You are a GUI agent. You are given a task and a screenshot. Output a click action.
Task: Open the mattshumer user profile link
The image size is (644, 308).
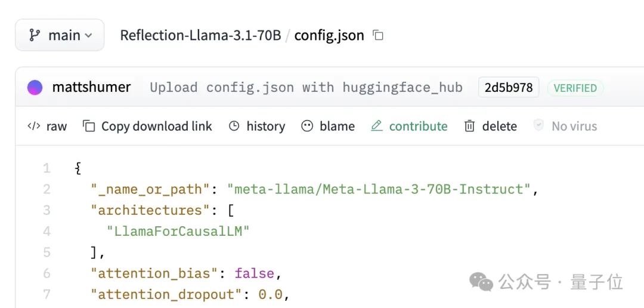coord(91,88)
